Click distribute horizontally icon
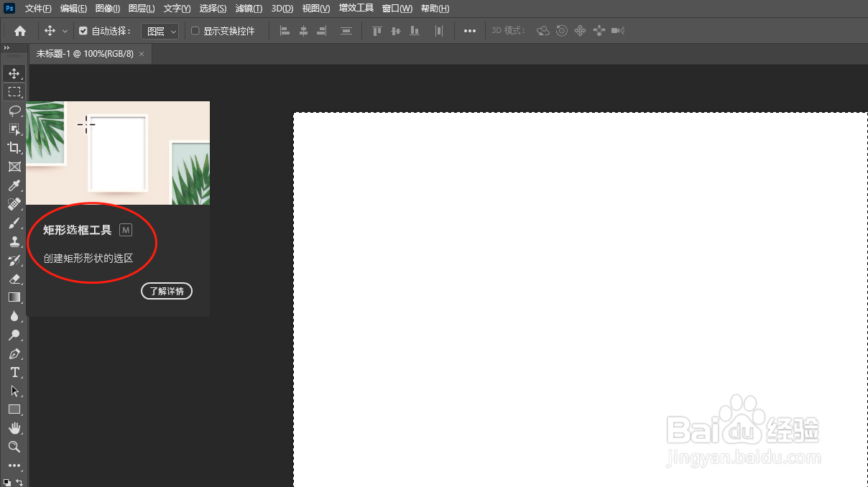Image resolution: width=868 pixels, height=487 pixels. (438, 31)
